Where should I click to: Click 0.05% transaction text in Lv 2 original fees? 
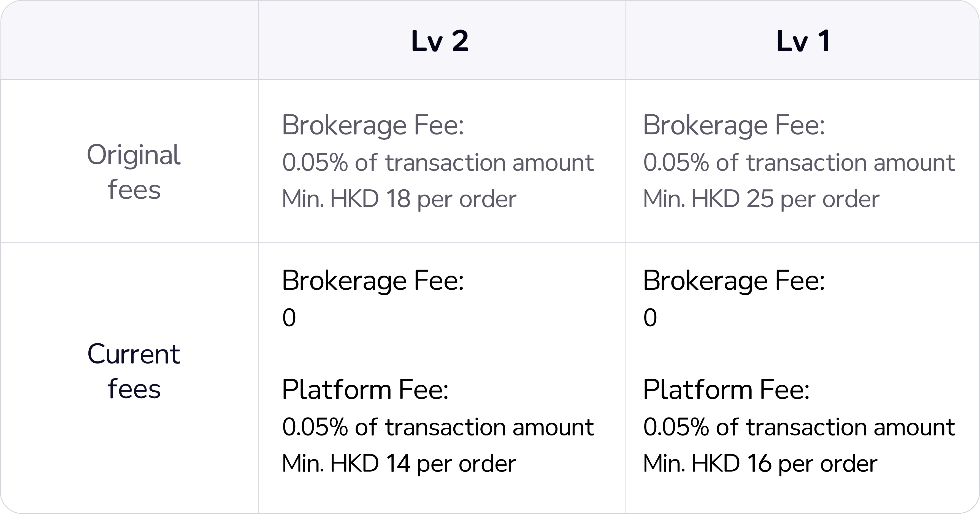point(437,163)
